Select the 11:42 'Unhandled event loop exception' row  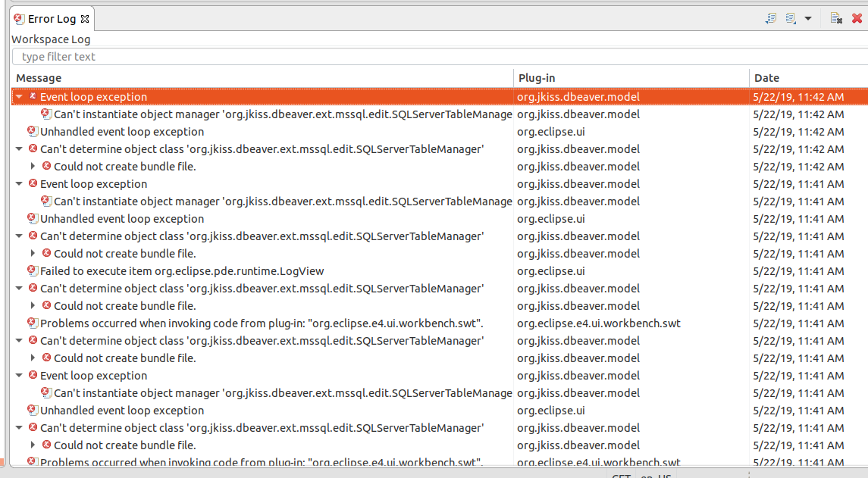click(x=440, y=132)
